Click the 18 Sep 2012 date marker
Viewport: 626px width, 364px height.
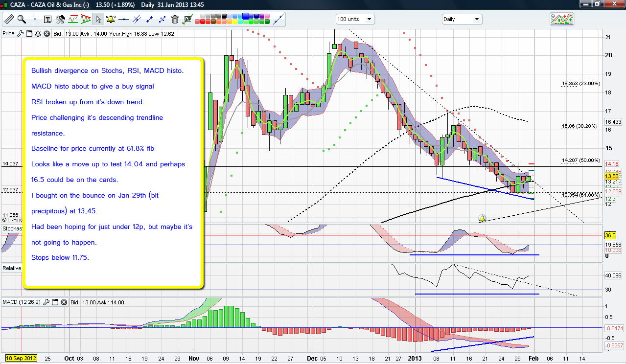[x=21, y=358]
